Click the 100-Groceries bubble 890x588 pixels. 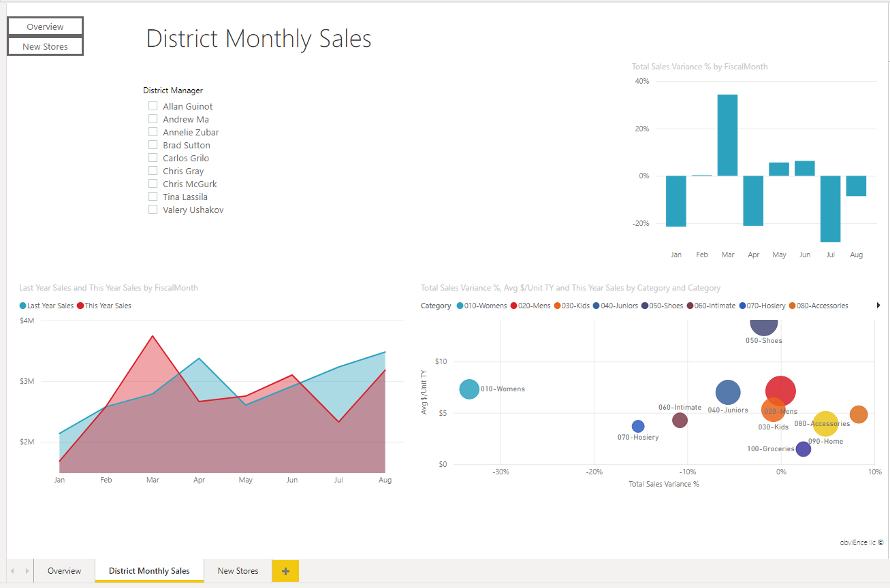coord(804,448)
